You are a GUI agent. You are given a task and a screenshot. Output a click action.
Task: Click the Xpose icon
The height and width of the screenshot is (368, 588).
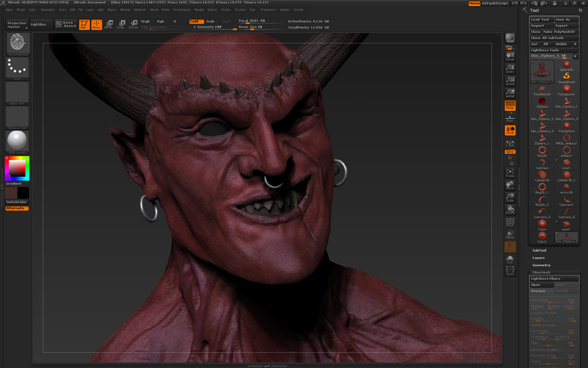click(x=510, y=271)
